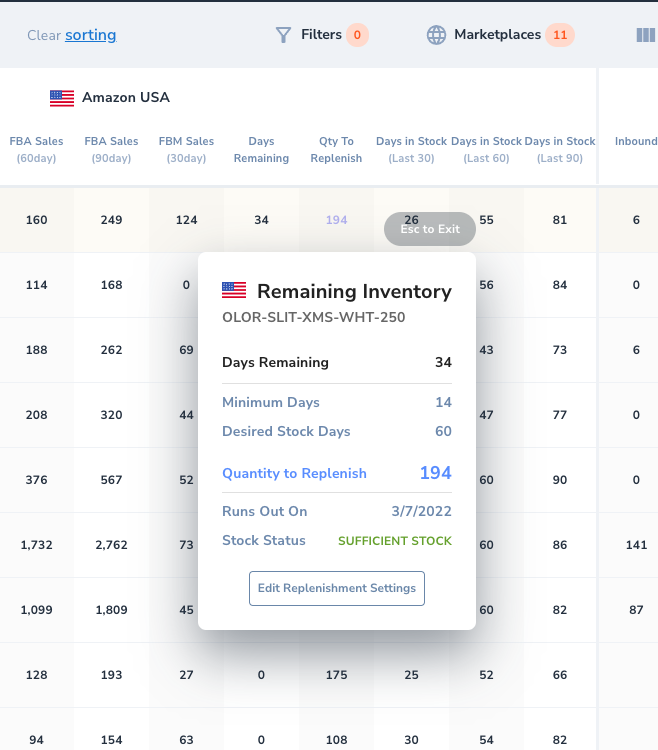Image resolution: width=658 pixels, height=750 pixels.
Task: Click the Marketplaces globe icon
Action: coord(437,35)
